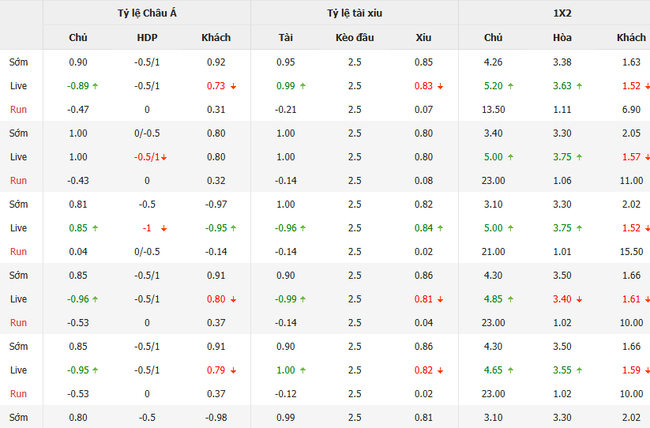650x428 pixels.
Task: Click the 13.50 odds value
Action: coord(494,109)
